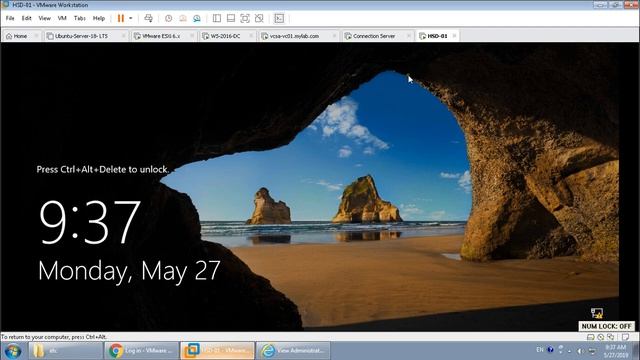The height and width of the screenshot is (360, 640).
Task: Open the folder window in the taskbar
Action: [x=65, y=351]
